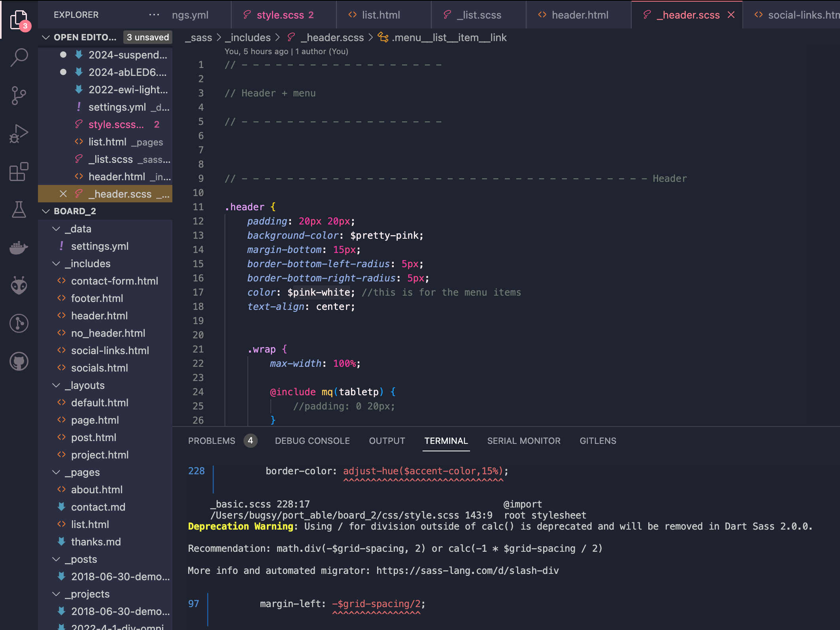
Task: Switch to the Problems panel tab
Action: tap(211, 441)
